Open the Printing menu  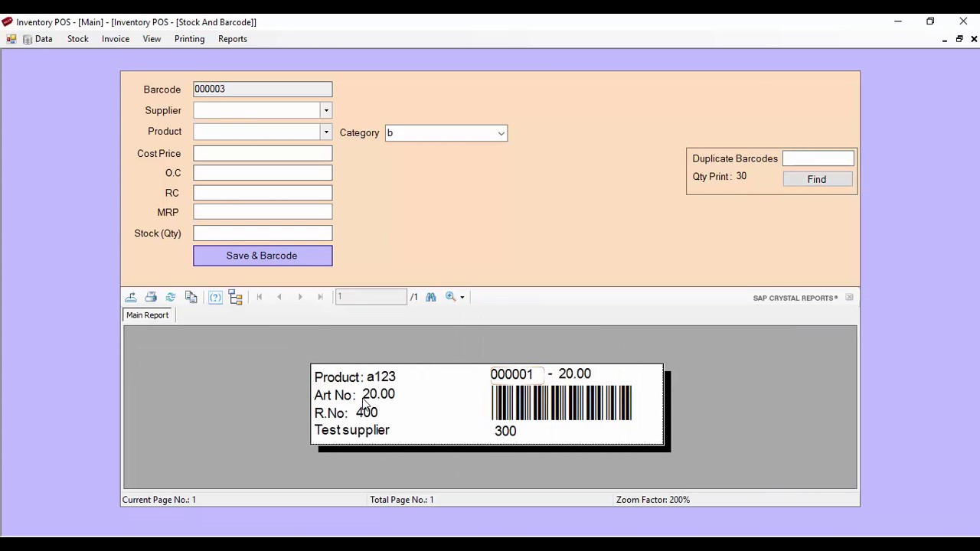[x=189, y=39]
